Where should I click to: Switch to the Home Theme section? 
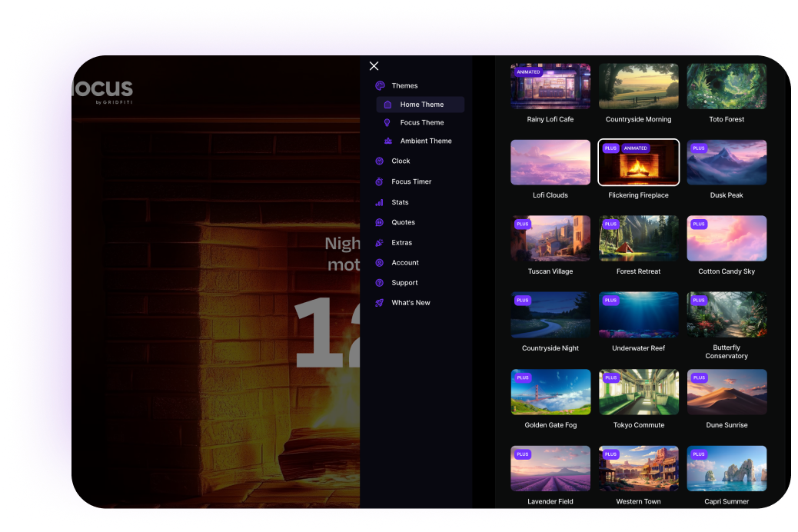click(420, 104)
